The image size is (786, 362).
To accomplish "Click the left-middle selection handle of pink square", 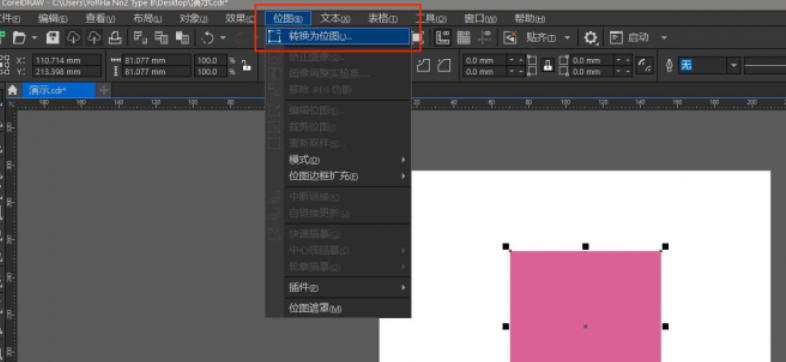I will (x=506, y=326).
